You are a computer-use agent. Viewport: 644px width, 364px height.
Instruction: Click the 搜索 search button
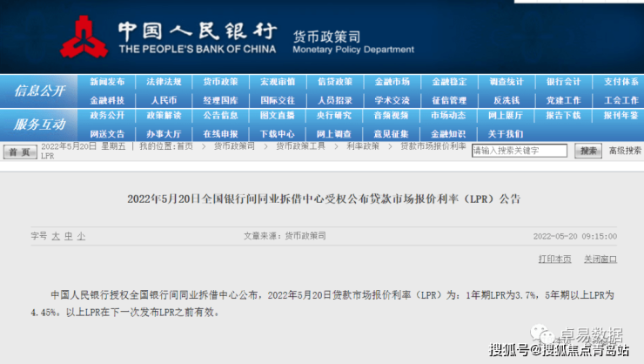pyautogui.click(x=589, y=151)
